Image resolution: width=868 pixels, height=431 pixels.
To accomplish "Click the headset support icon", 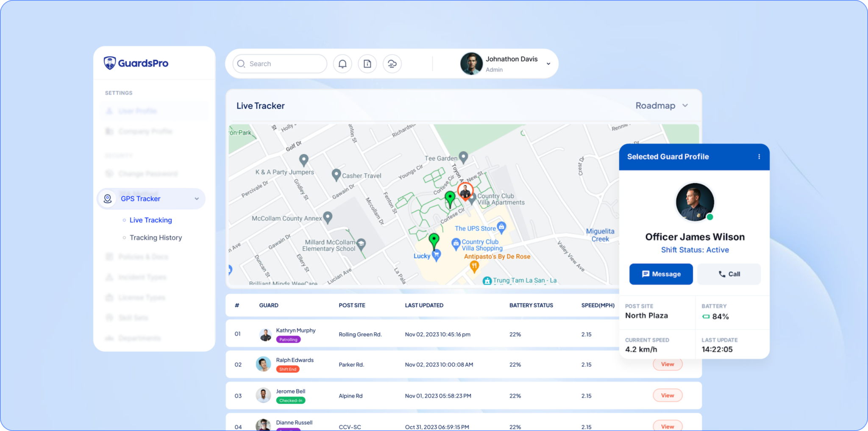I will [x=392, y=64].
